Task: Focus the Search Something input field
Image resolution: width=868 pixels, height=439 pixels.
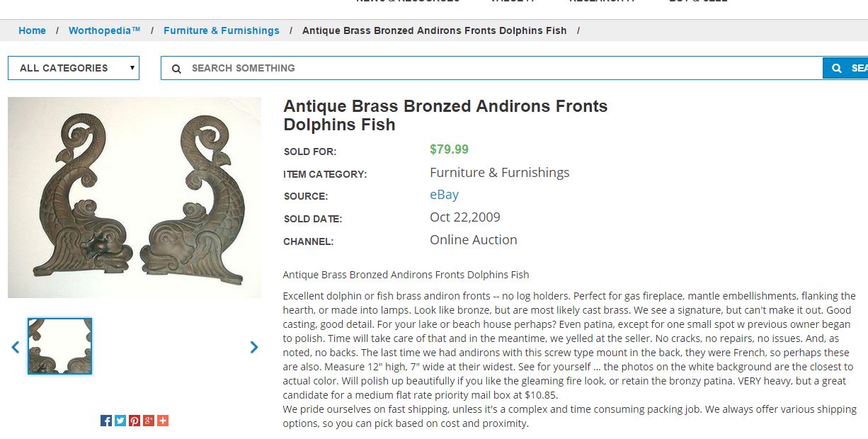Action: click(x=496, y=68)
